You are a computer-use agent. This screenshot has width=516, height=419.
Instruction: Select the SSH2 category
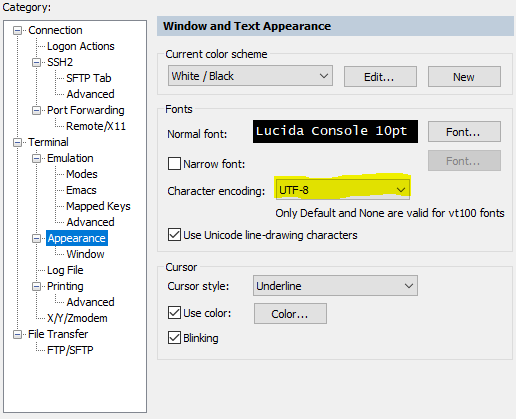click(x=60, y=62)
